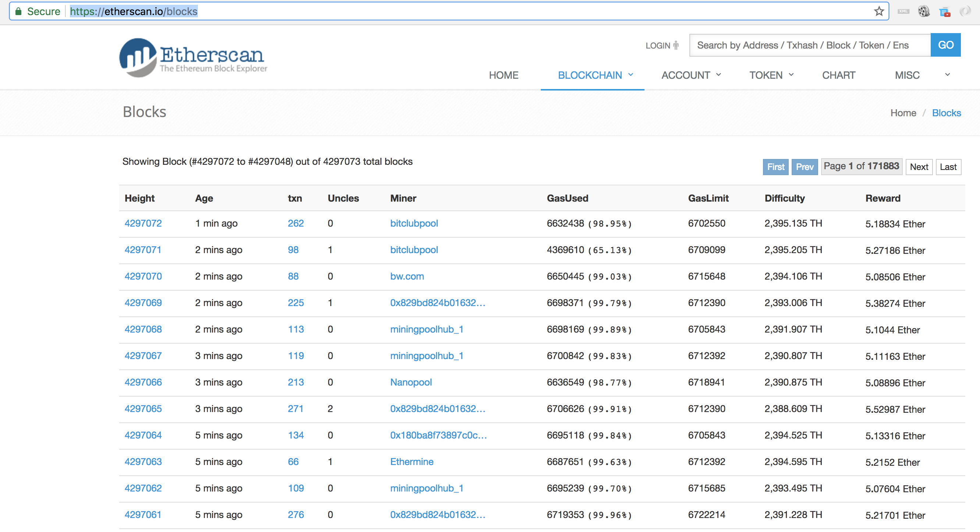
Task: Go to the HOME menu item
Action: tap(503, 75)
